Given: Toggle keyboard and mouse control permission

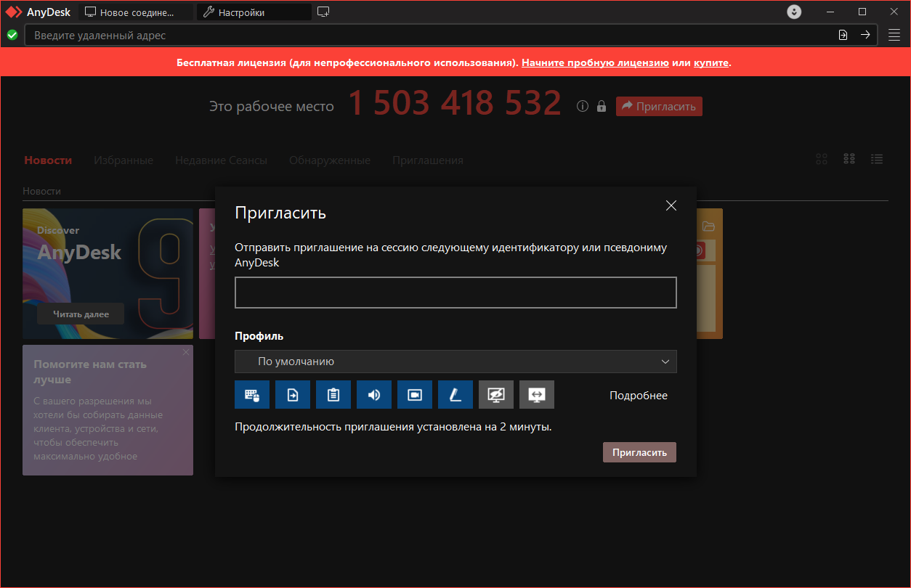Looking at the screenshot, I should pyautogui.click(x=252, y=395).
